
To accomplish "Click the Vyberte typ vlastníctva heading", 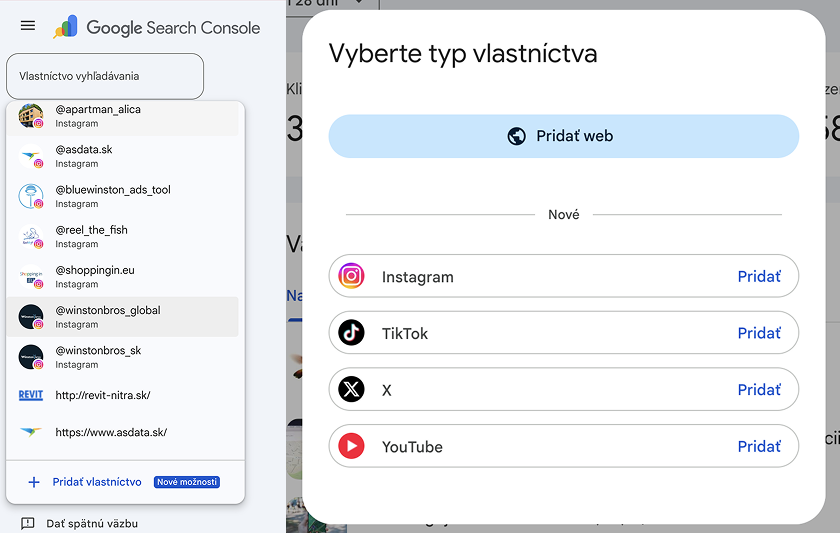I will [463, 54].
